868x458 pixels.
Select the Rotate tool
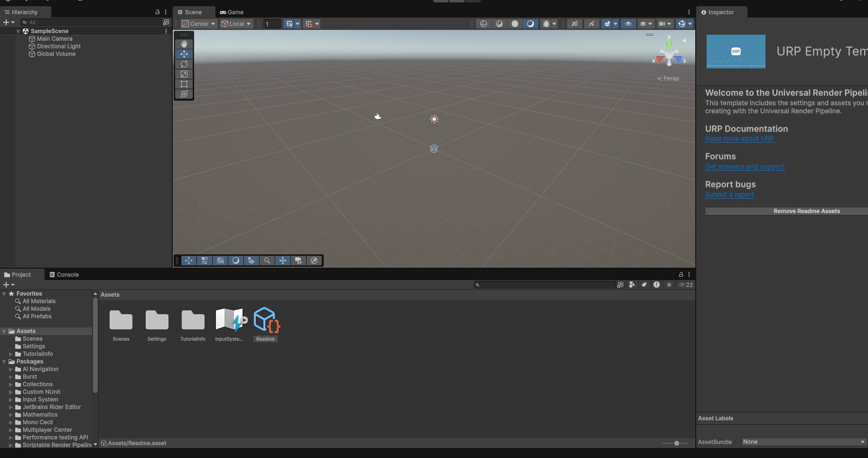point(184,64)
